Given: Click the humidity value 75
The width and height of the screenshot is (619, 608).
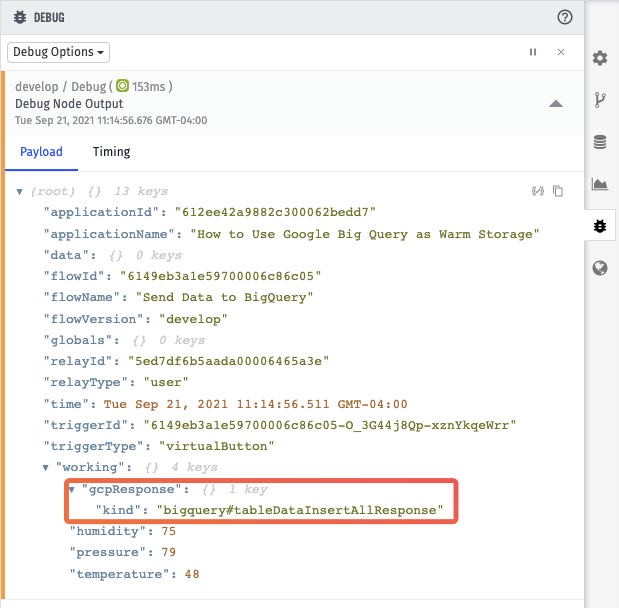Looking at the screenshot, I should (x=169, y=531).
